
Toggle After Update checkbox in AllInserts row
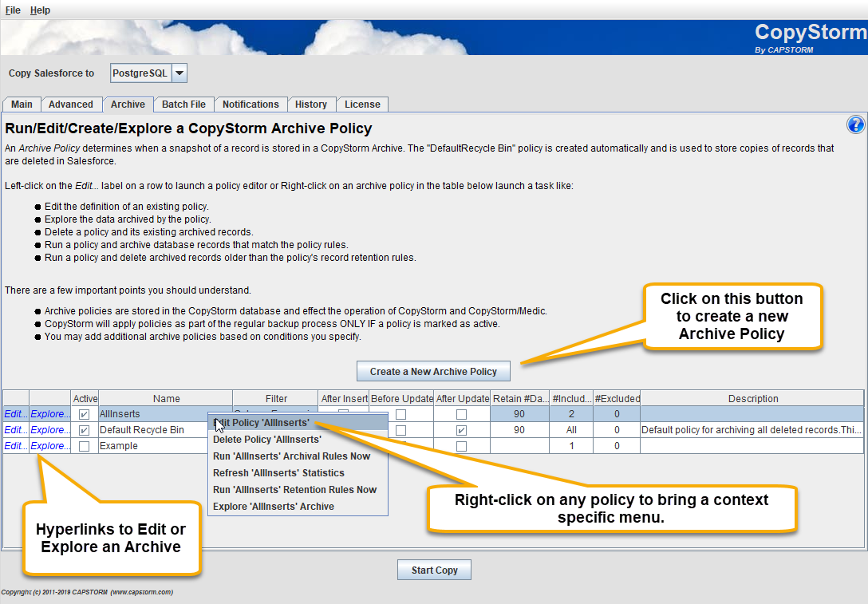(x=461, y=414)
